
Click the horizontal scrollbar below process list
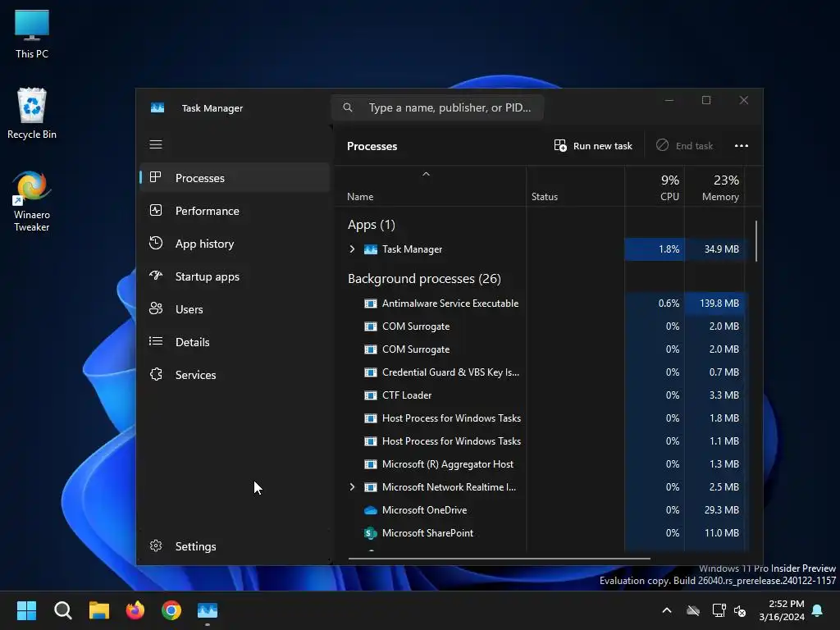coord(500,558)
